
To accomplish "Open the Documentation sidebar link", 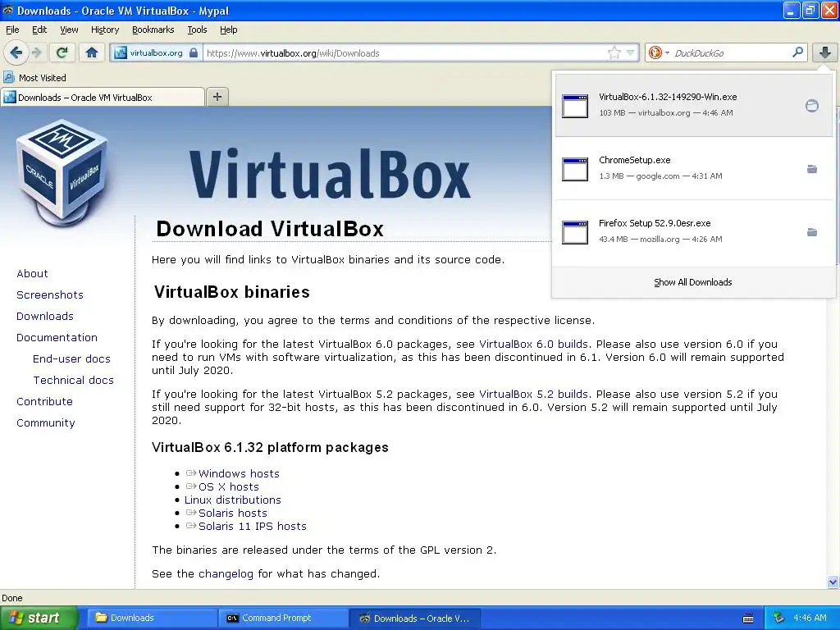I will point(57,337).
